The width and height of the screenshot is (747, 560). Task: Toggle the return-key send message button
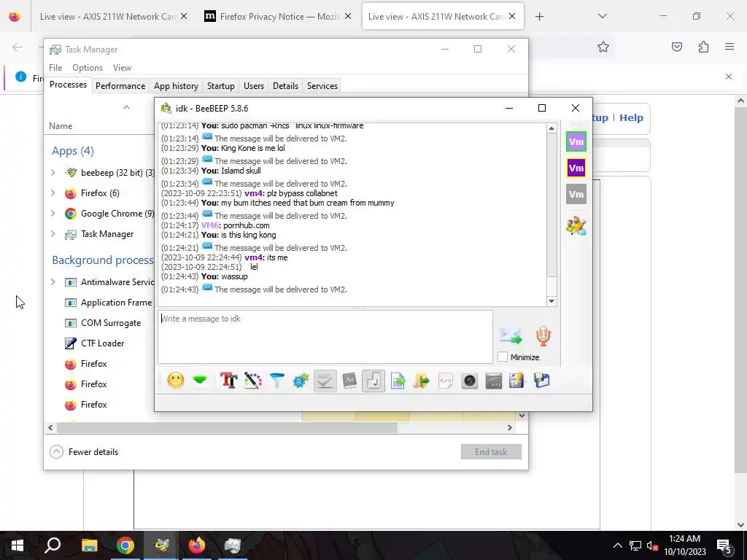click(x=373, y=381)
